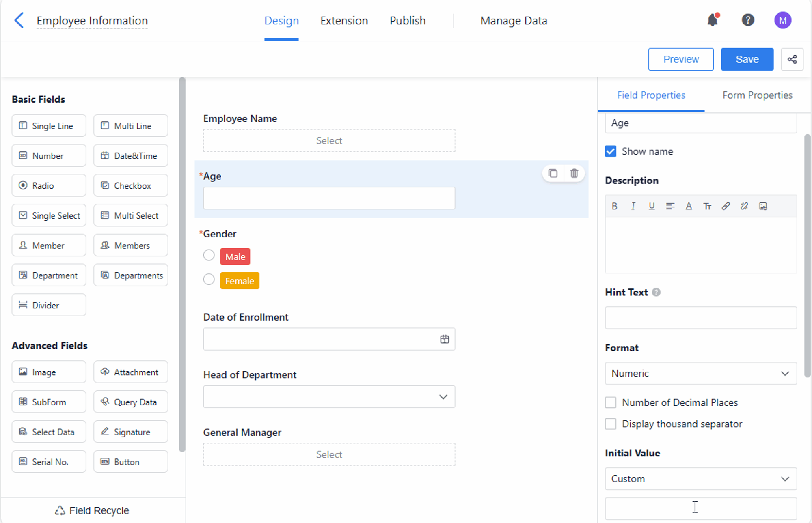
Task: Add a Number field
Action: [x=49, y=156]
